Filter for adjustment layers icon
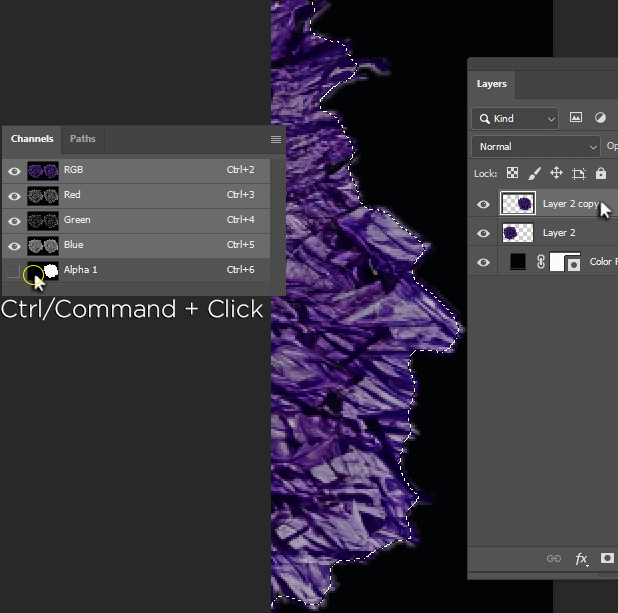 coord(600,117)
